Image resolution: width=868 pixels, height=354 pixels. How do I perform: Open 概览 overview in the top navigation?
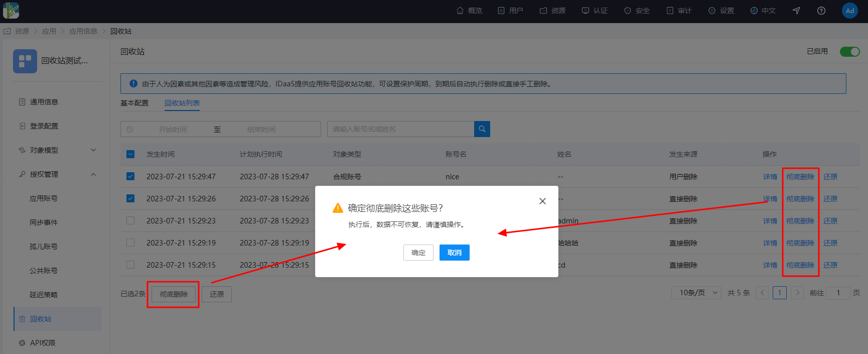click(x=470, y=11)
